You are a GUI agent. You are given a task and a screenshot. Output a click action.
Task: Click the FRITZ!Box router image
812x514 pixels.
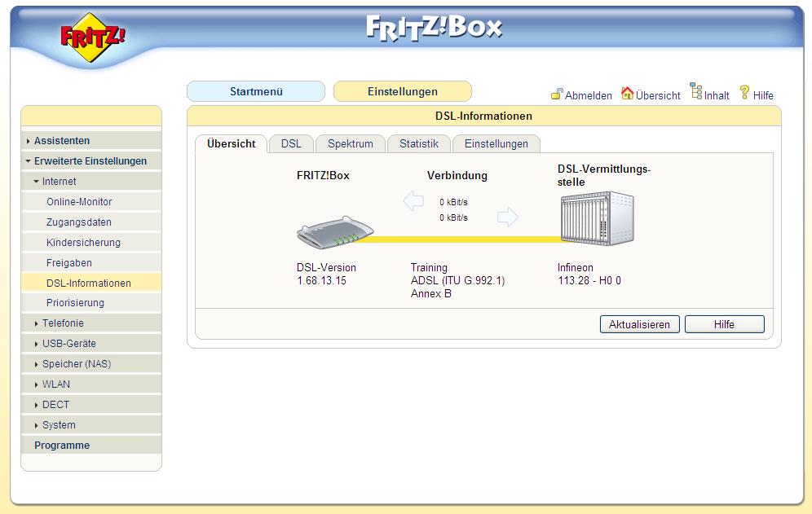coord(335,234)
